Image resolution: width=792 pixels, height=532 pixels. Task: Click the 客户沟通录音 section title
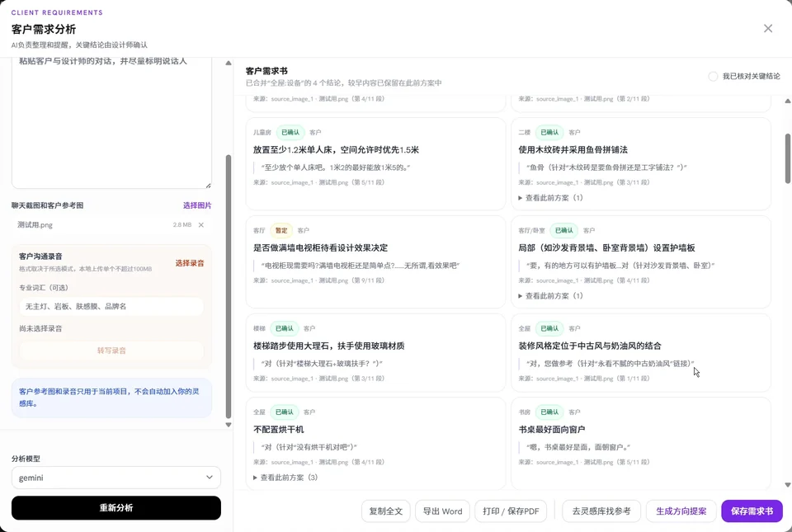coord(40,257)
